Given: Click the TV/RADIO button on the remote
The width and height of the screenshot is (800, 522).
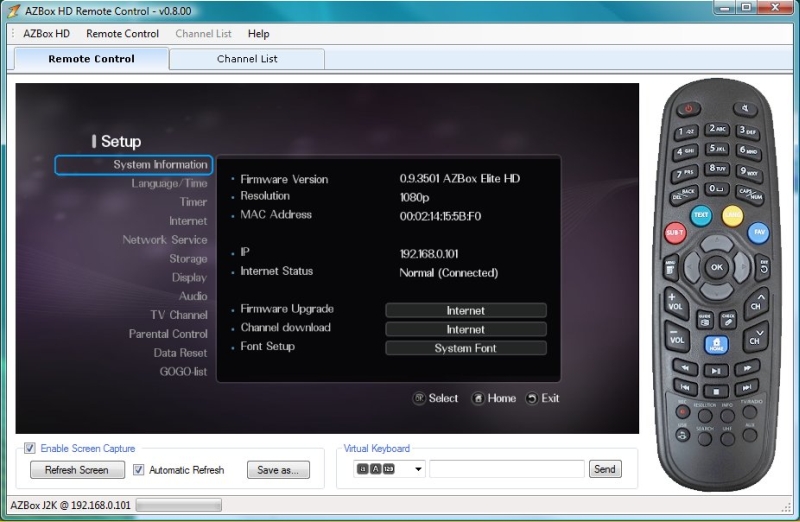Looking at the screenshot, I should (750, 411).
